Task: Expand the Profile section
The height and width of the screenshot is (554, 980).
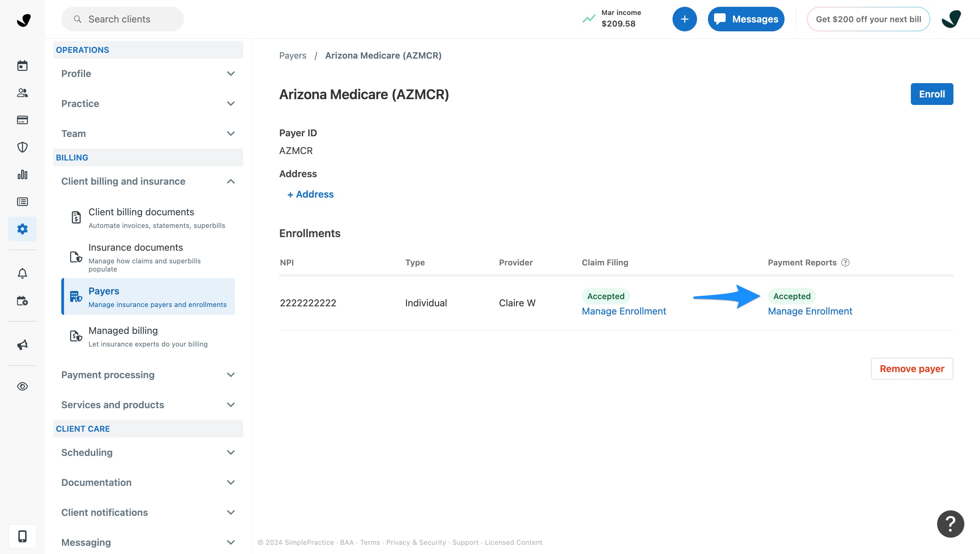Action: click(148, 74)
